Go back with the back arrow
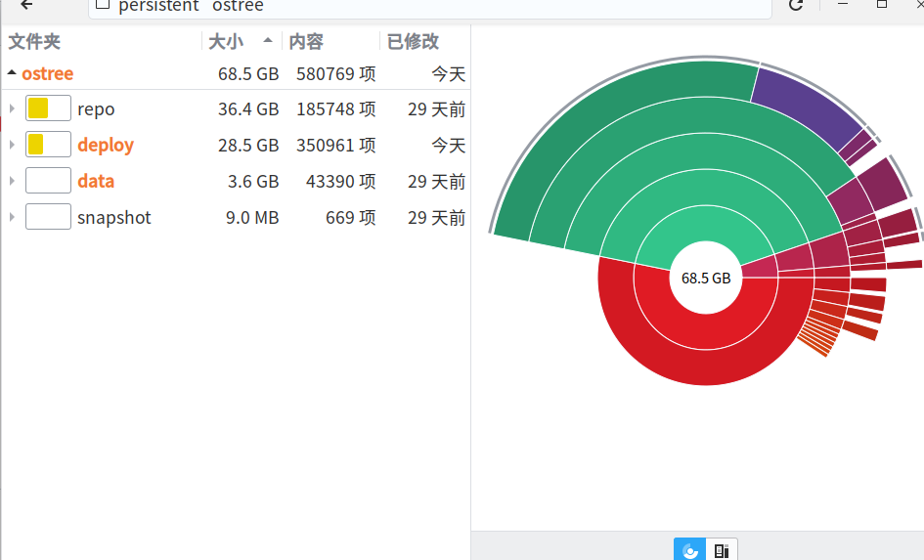 pyautogui.click(x=26, y=5)
